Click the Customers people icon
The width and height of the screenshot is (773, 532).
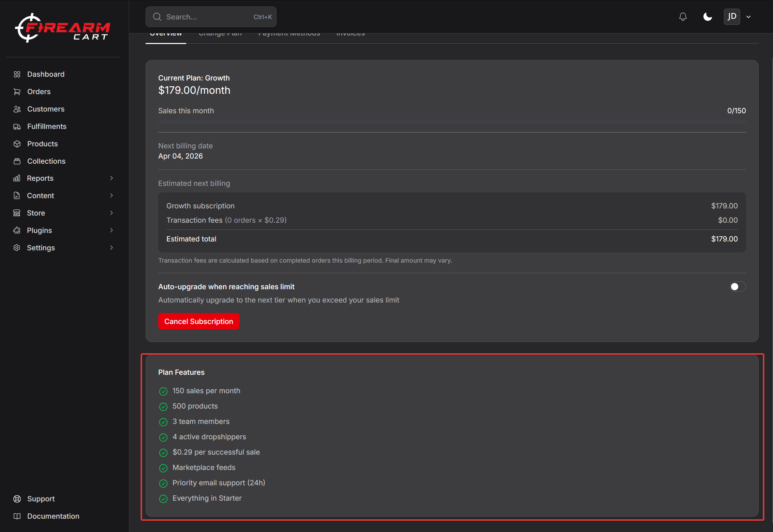coord(17,109)
